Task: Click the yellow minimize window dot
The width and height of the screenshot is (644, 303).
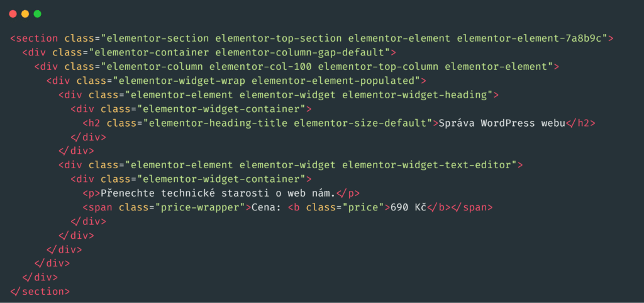Action: (x=25, y=13)
